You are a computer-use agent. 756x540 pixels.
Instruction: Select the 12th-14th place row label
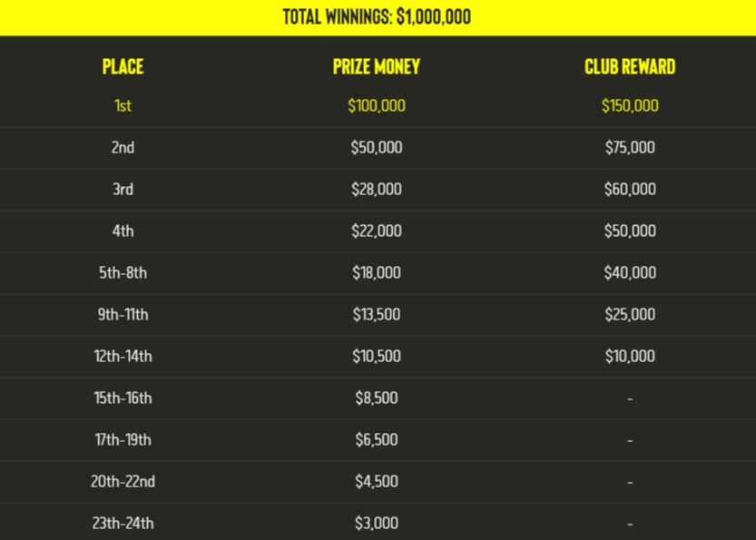click(x=123, y=357)
